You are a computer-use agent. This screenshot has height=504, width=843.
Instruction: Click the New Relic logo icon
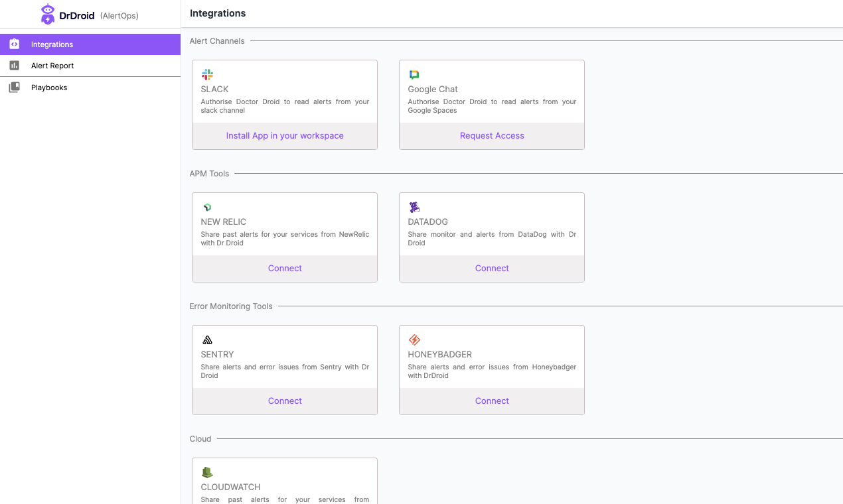click(x=207, y=208)
